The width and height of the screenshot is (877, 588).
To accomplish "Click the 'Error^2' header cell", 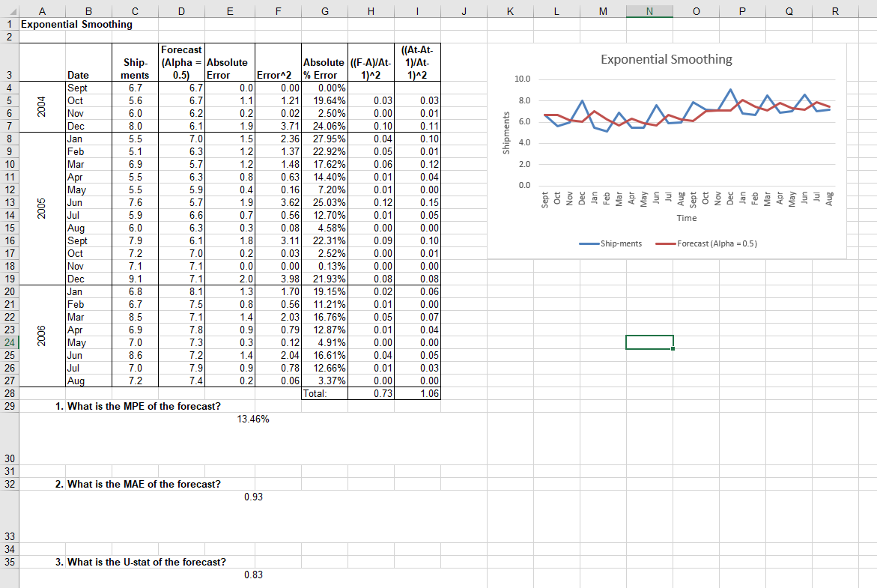I will tap(278, 62).
